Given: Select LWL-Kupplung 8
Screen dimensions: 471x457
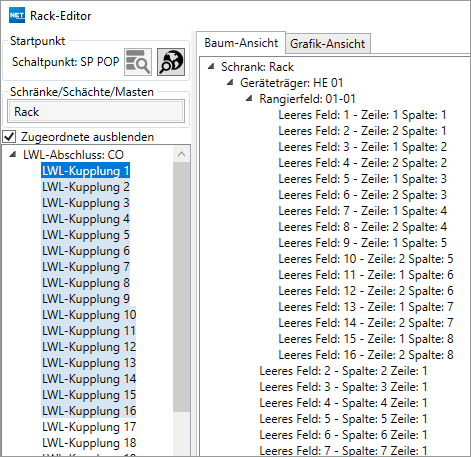Looking at the screenshot, I should coord(86,283).
